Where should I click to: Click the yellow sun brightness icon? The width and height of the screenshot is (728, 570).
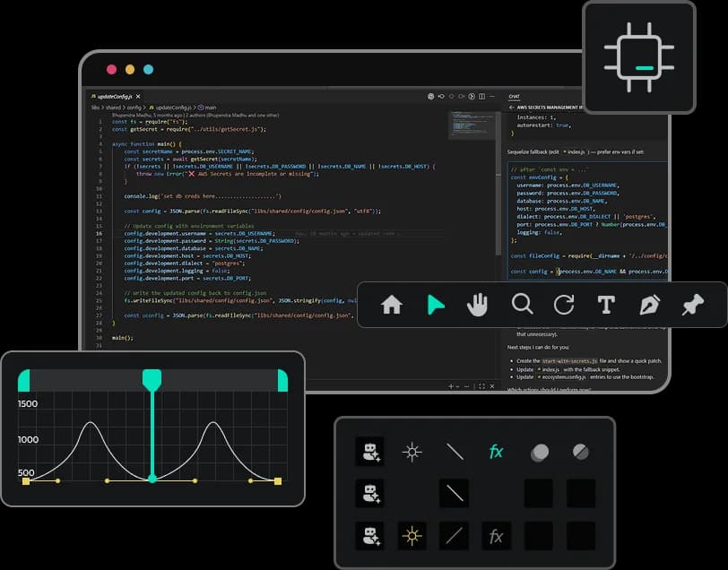click(412, 536)
